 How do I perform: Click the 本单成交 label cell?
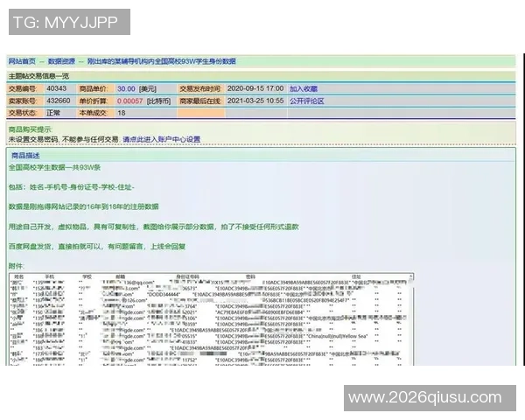(x=95, y=113)
